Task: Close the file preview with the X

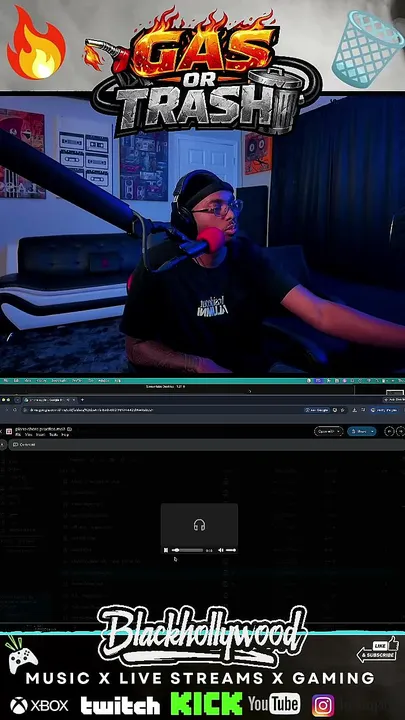Action: (1, 431)
